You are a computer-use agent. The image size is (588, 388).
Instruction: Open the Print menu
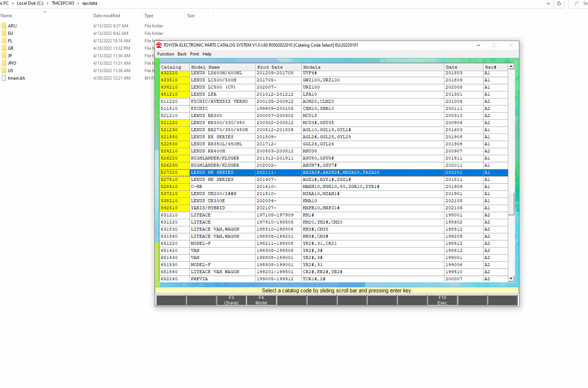click(194, 54)
